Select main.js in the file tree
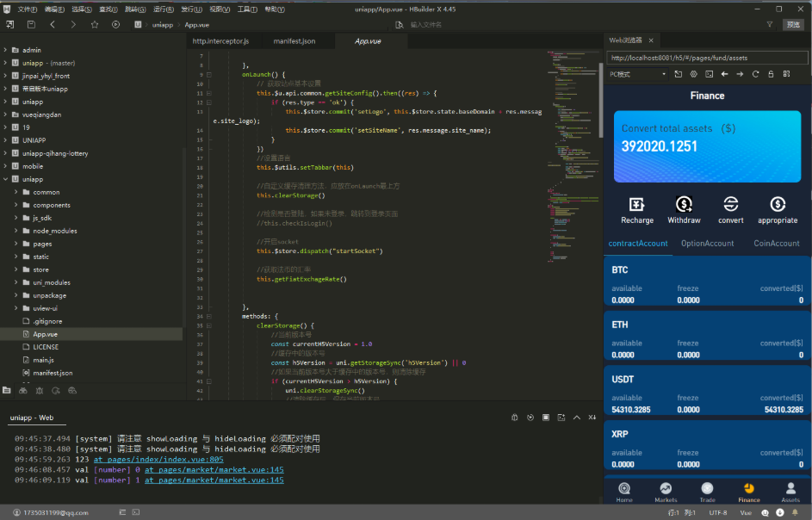812x520 pixels. pos(44,360)
